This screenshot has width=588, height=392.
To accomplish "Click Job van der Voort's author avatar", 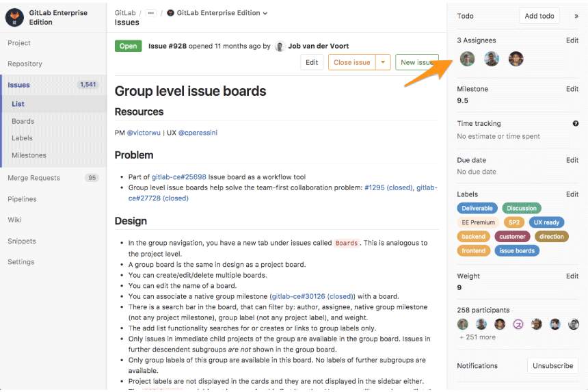I will pyautogui.click(x=280, y=46).
